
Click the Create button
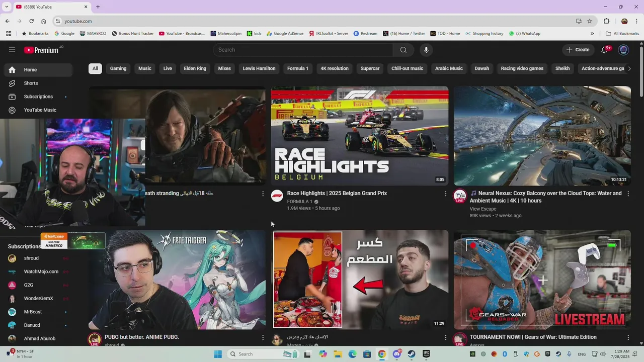(578, 50)
